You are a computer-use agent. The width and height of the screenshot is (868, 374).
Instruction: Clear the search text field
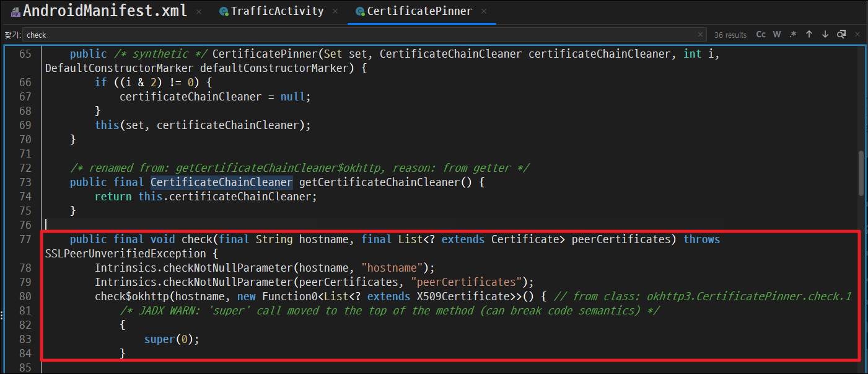pyautogui.click(x=701, y=35)
